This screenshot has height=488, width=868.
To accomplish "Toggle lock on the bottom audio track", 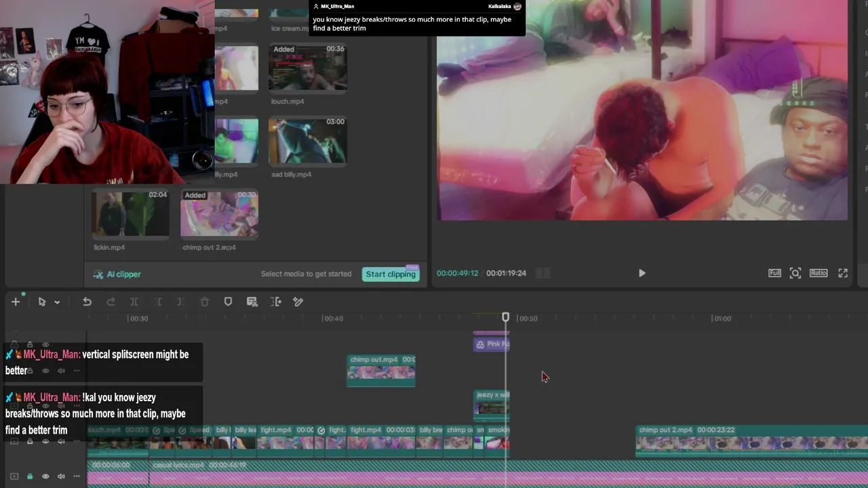I will 30,476.
